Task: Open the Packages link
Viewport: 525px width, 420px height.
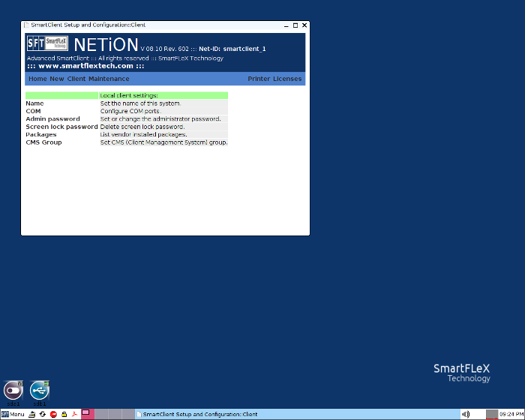Action: coord(41,135)
